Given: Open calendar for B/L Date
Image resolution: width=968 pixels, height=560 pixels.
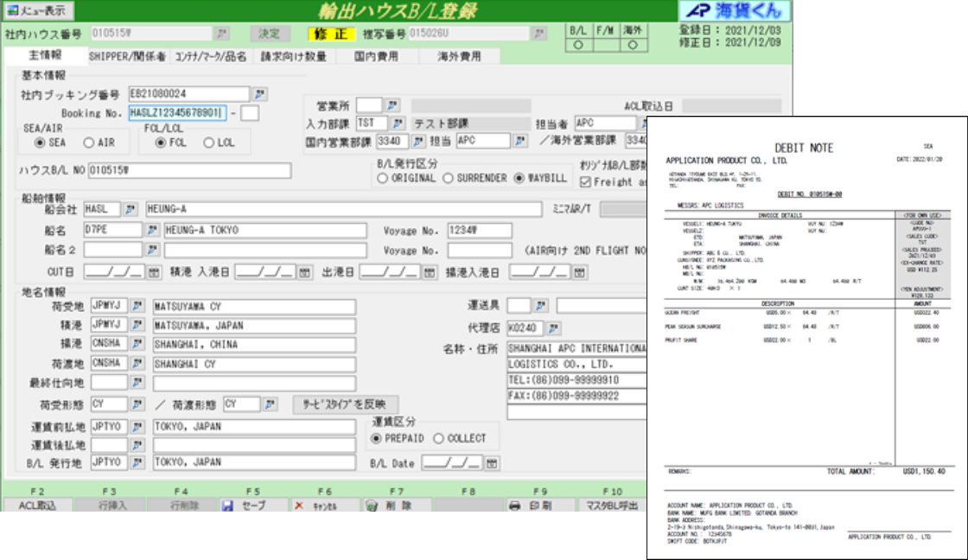Looking at the screenshot, I should [492, 463].
